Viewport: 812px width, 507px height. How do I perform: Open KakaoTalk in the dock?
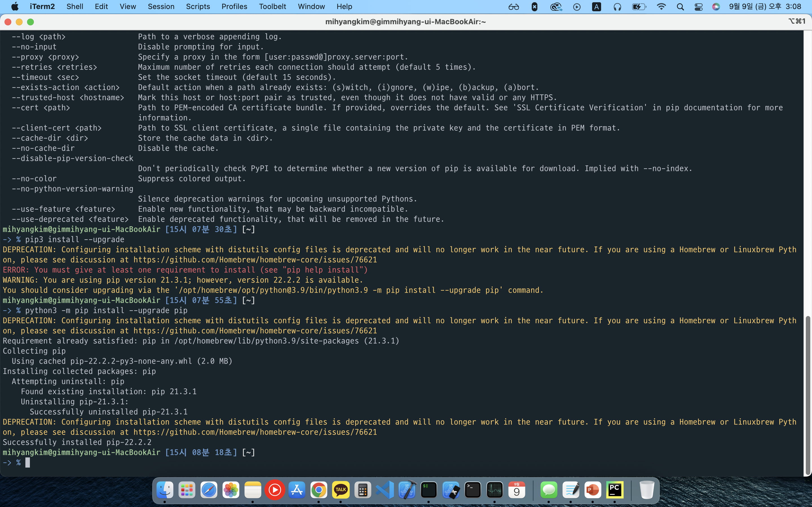coord(341,490)
